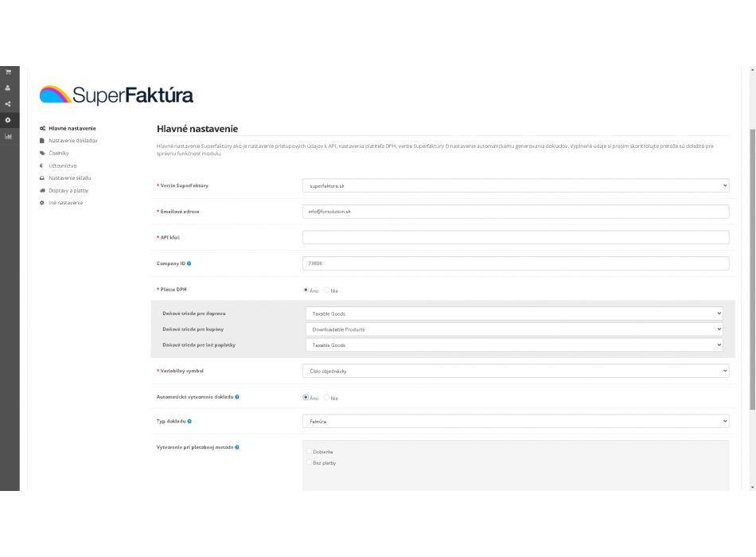Open the statistics chart icon in left sidebar
The width and height of the screenshot is (756, 557).
pyautogui.click(x=8, y=136)
